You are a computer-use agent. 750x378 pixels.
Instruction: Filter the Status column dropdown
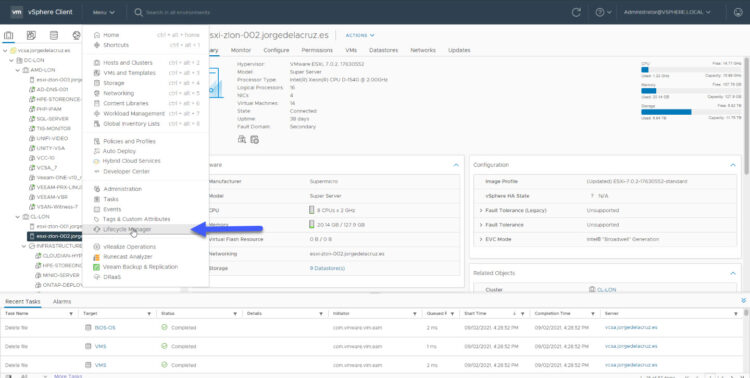(x=235, y=314)
